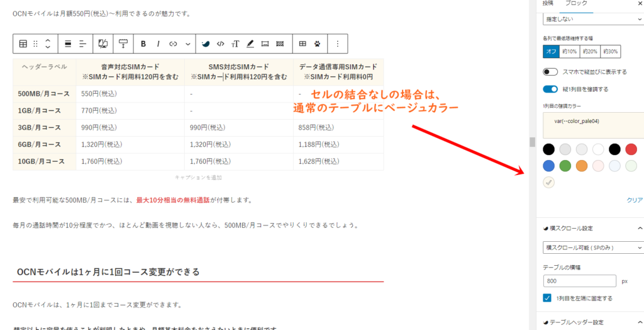Click the bottom margin setting icon

[123, 43]
